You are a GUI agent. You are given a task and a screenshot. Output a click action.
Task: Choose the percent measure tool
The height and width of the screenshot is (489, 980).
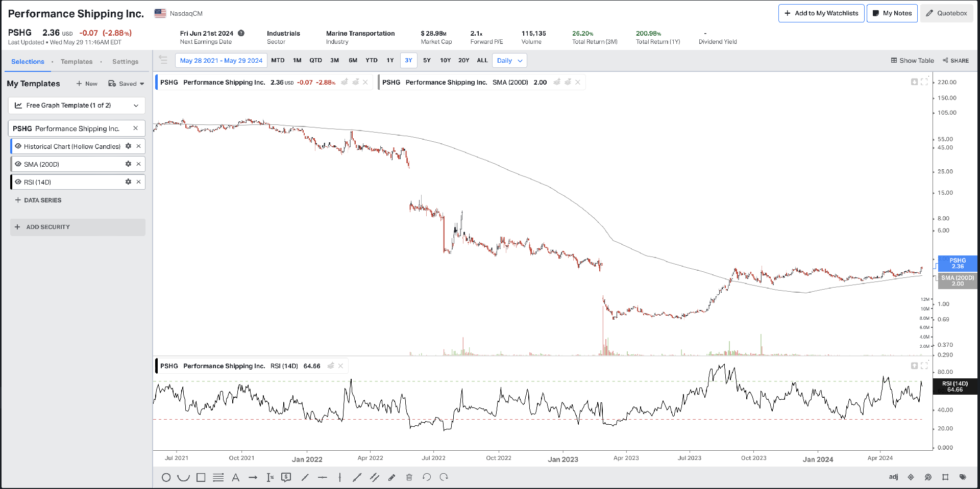(x=270, y=477)
